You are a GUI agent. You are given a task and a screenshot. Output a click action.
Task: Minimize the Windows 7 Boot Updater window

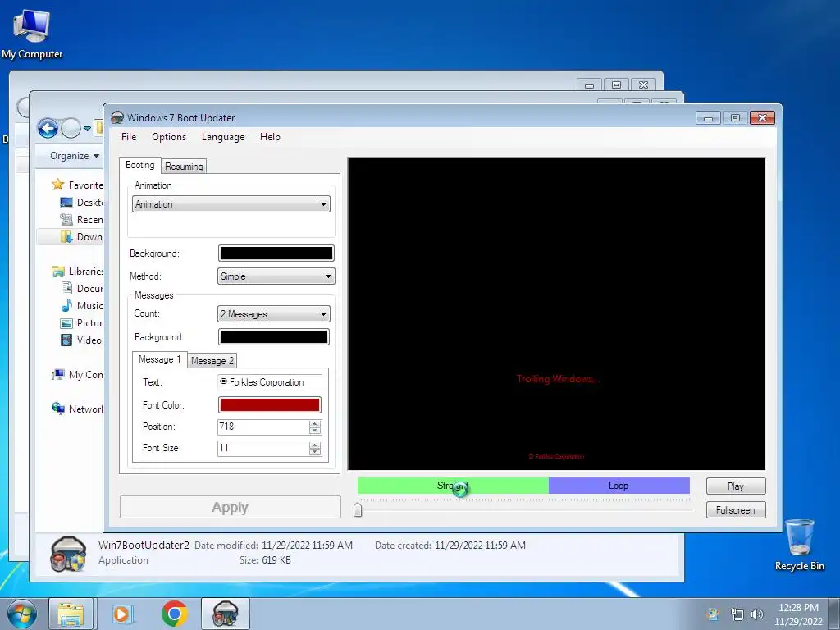pos(708,117)
